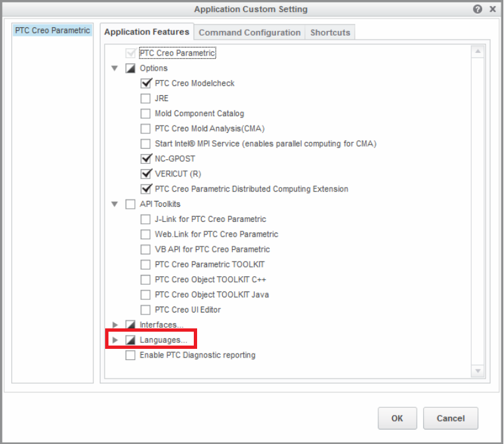Viewport: 504px width, 444px height.
Task: Enable PTC Creo Object TOOLKIT C++
Action: pyautogui.click(x=146, y=279)
